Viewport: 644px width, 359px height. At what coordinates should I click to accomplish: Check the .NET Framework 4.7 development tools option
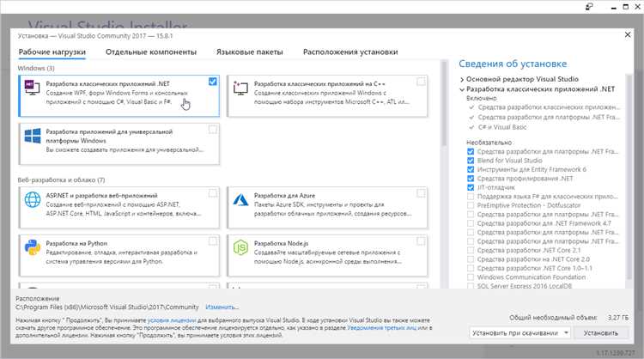(471, 223)
